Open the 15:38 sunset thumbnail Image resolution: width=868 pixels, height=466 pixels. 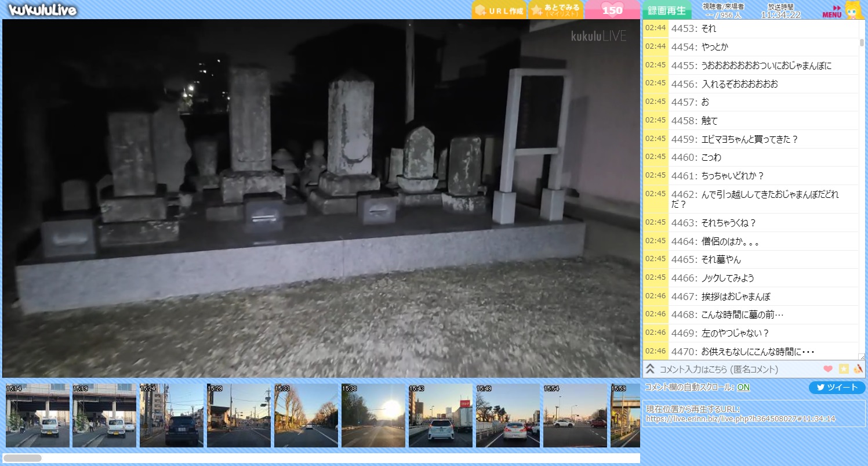coord(373,416)
